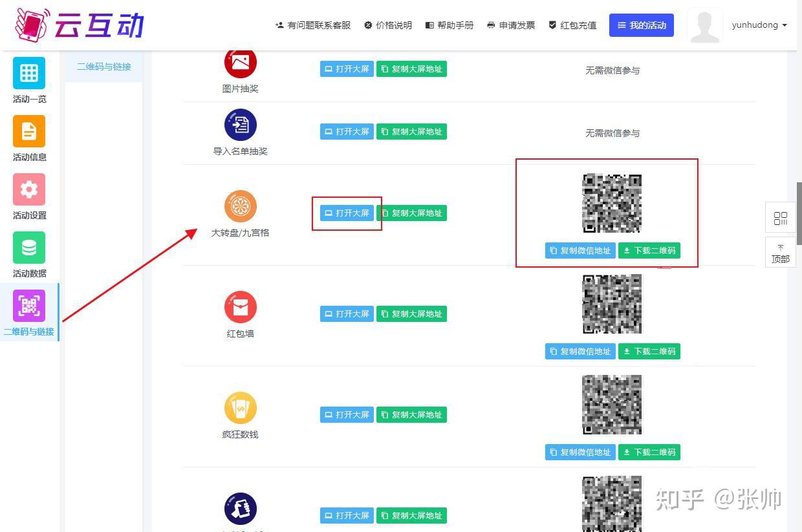Screen dimensions: 802x532
Task: Open the 活动设置 settings gear icon
Action: [x=29, y=189]
